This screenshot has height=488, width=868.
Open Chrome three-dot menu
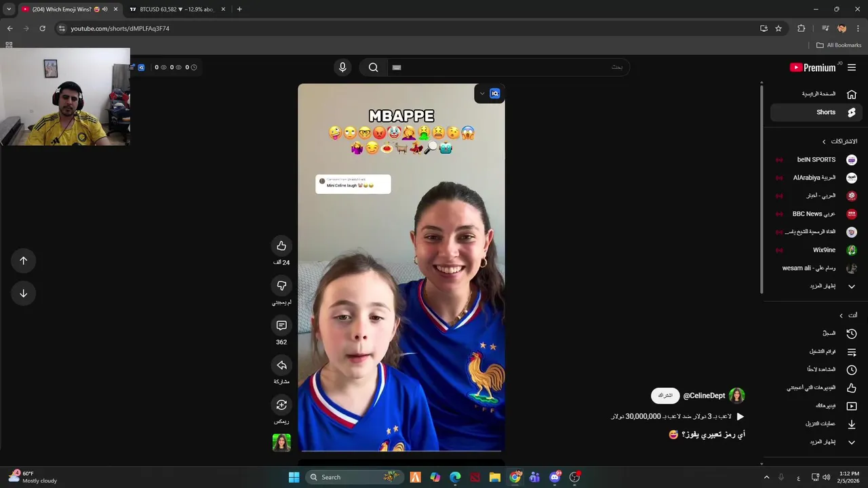pos(858,28)
